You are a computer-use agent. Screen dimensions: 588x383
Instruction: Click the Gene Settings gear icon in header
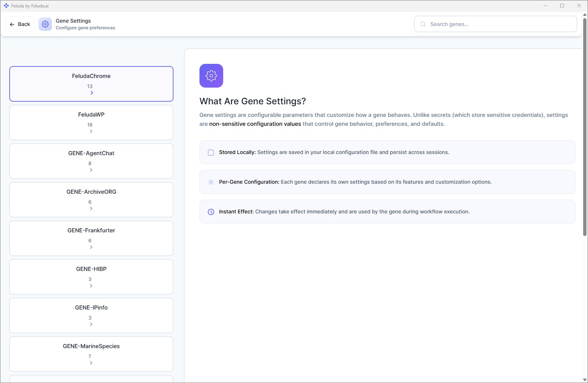point(45,24)
